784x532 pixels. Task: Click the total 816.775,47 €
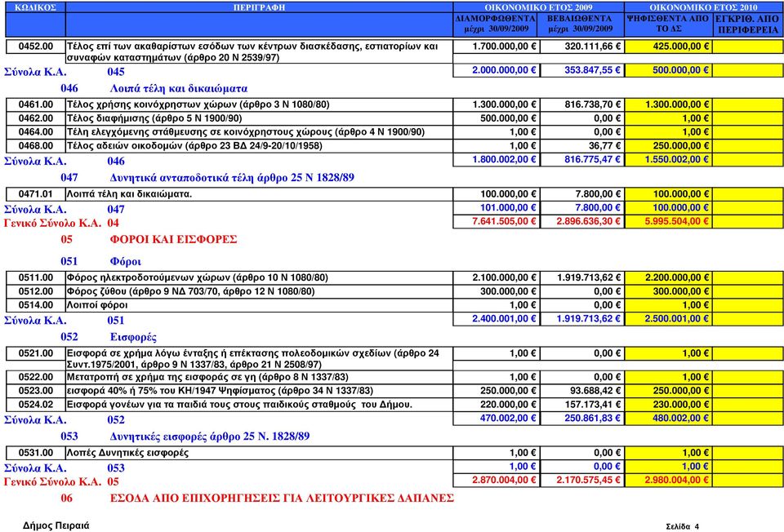[x=582, y=159]
